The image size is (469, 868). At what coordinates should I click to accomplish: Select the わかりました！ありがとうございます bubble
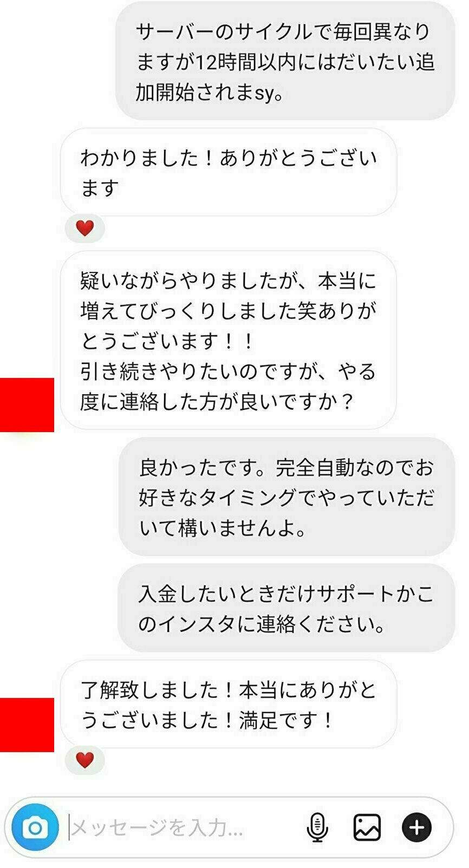tap(229, 172)
